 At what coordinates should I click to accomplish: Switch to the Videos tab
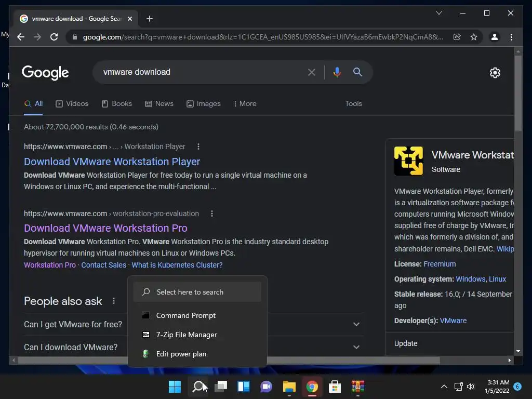point(72,104)
